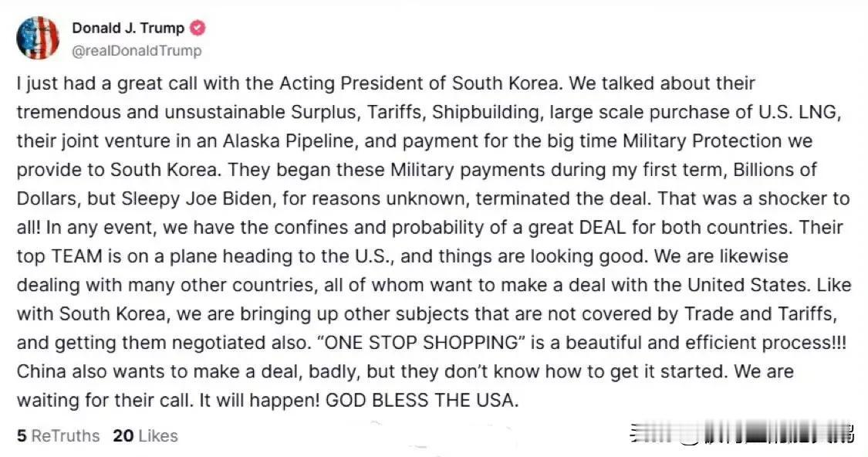The width and height of the screenshot is (868, 457).
Task: View the 5 ReTruths list
Action: click(x=58, y=436)
